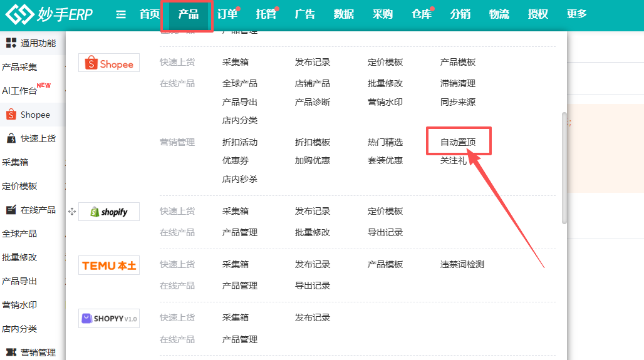
Task: Select 定价模板 in left sidebar
Action: 19,186
